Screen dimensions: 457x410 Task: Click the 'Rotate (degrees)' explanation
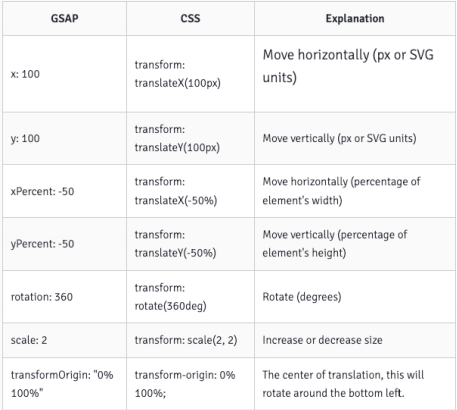click(x=302, y=296)
